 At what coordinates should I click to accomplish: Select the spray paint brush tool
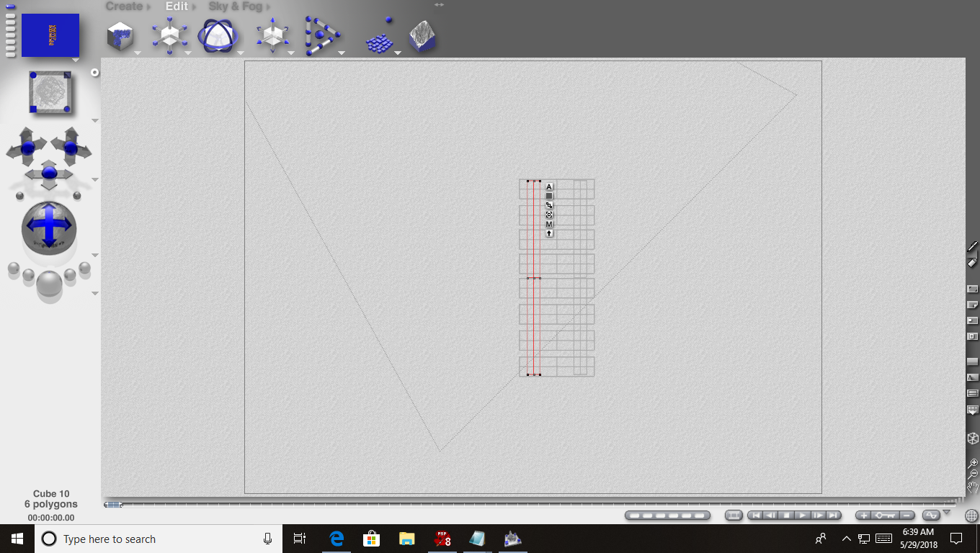[973, 247]
